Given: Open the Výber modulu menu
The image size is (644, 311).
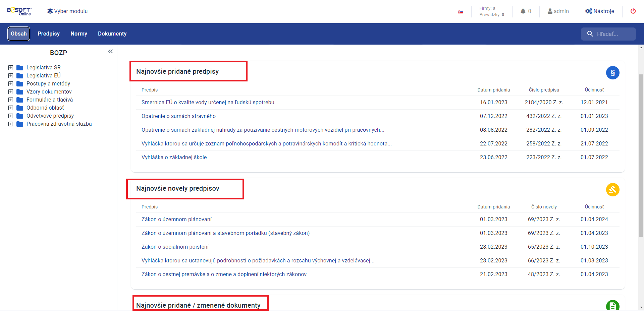Looking at the screenshot, I should (67, 11).
